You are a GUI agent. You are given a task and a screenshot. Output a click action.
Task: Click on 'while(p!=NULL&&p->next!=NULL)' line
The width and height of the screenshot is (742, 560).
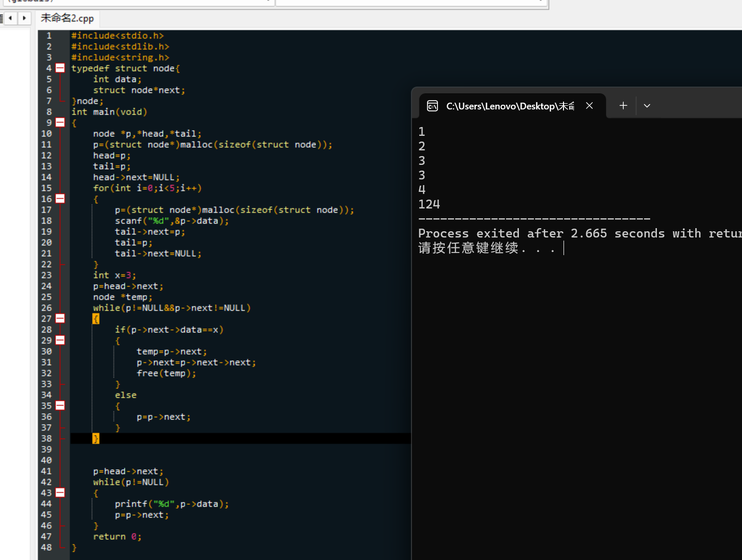click(172, 308)
